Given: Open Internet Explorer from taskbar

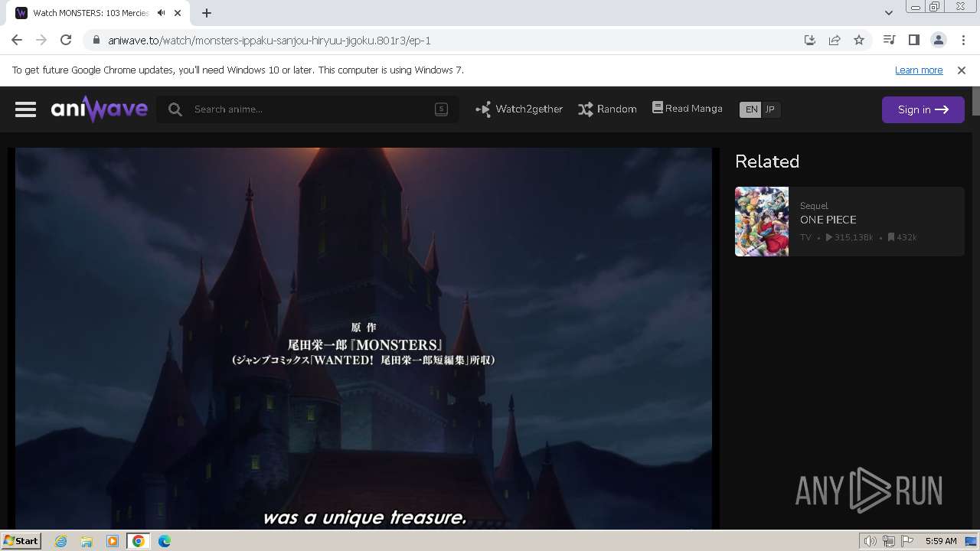Looking at the screenshot, I should point(60,541).
